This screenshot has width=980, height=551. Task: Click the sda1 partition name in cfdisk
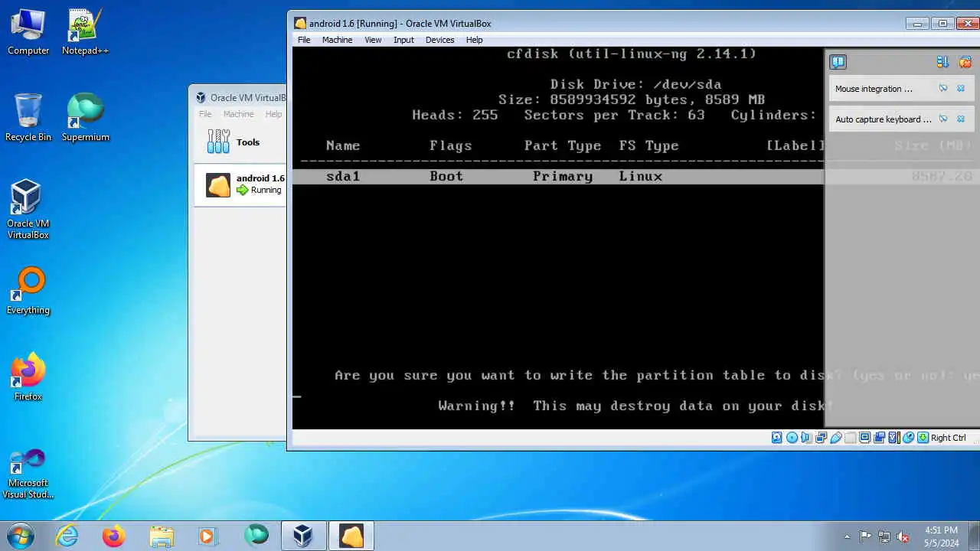point(343,176)
